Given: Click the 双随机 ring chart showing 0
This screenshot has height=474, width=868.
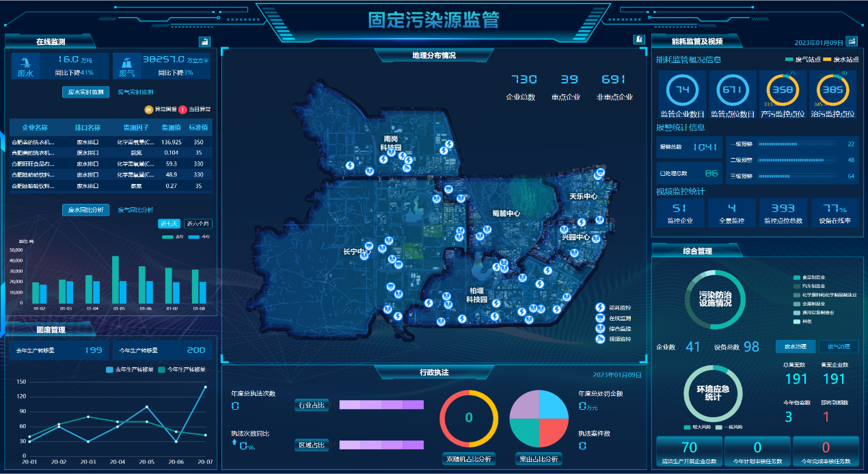Looking at the screenshot, I should point(469,418).
